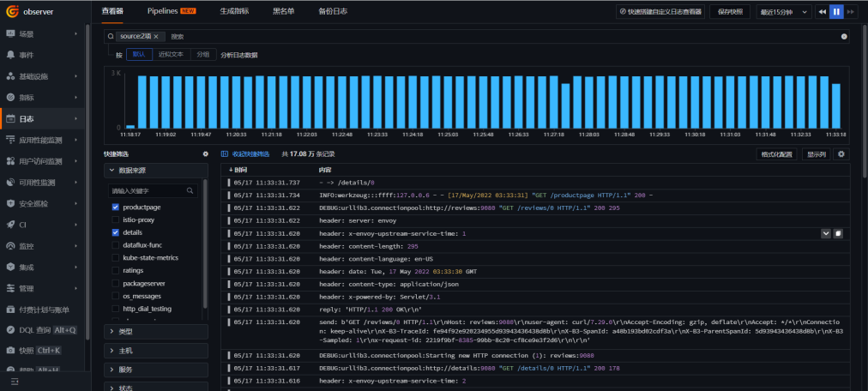Enable the ratings source checkbox

coord(115,270)
